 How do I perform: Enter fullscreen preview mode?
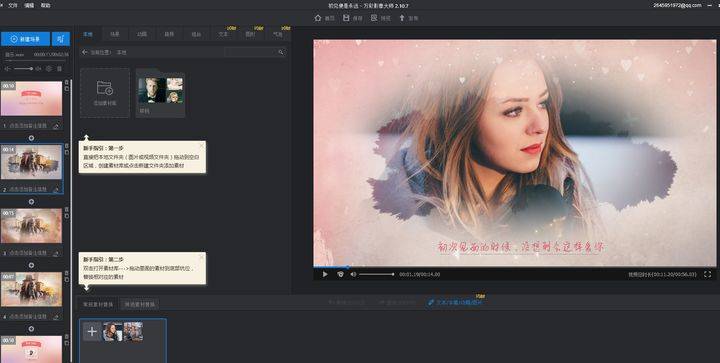coord(707,274)
